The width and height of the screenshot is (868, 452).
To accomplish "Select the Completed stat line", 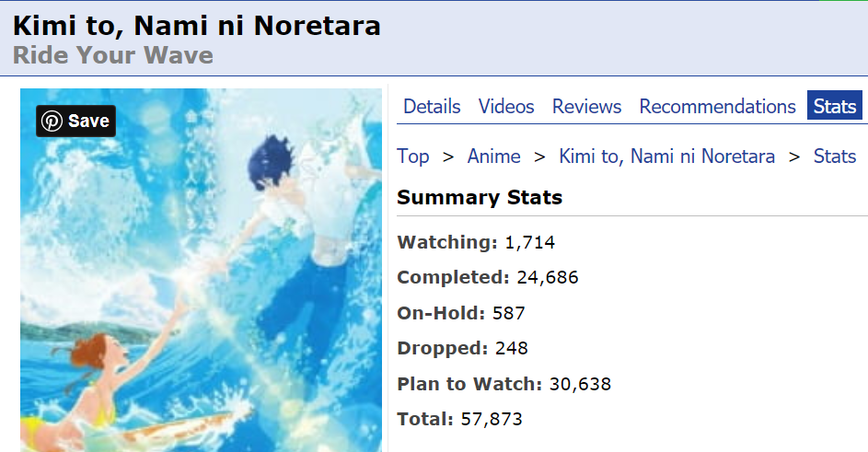I will click(x=487, y=278).
